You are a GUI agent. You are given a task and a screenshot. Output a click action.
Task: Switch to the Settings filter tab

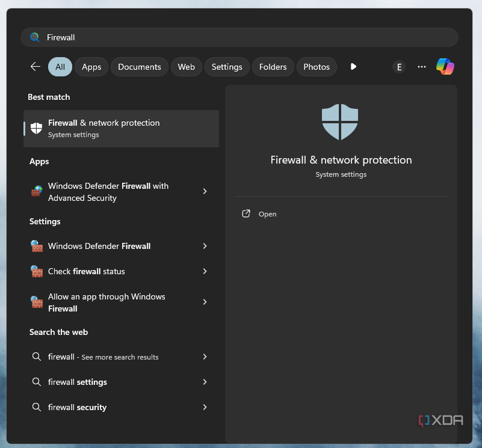227,67
